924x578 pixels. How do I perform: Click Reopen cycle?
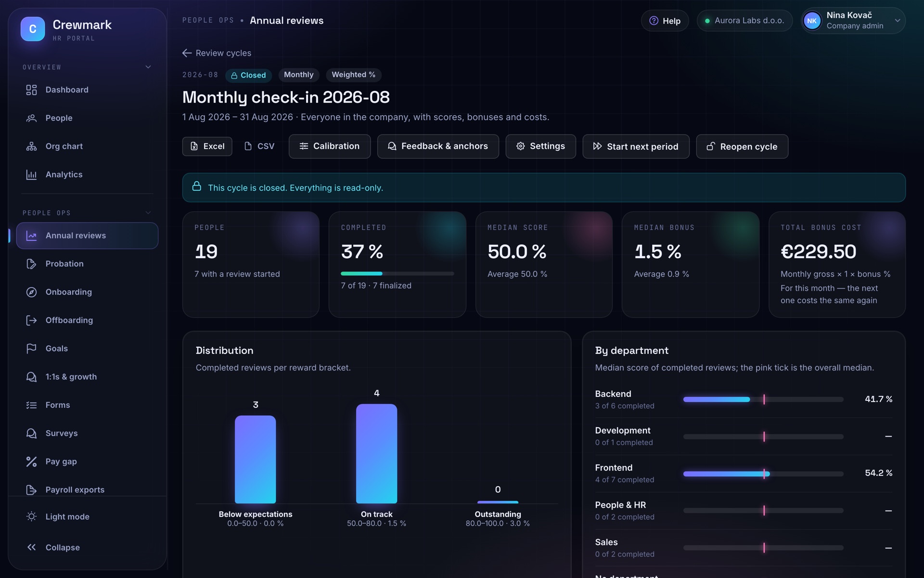(x=742, y=146)
